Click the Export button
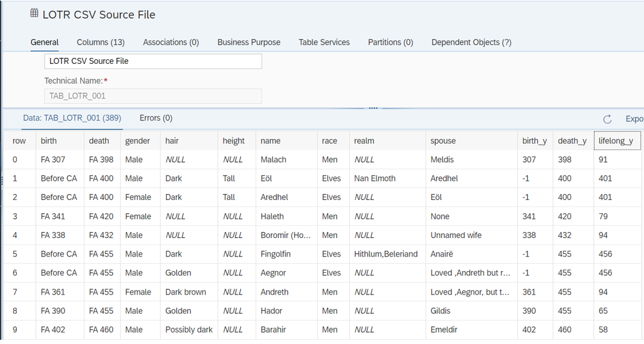 [x=633, y=119]
